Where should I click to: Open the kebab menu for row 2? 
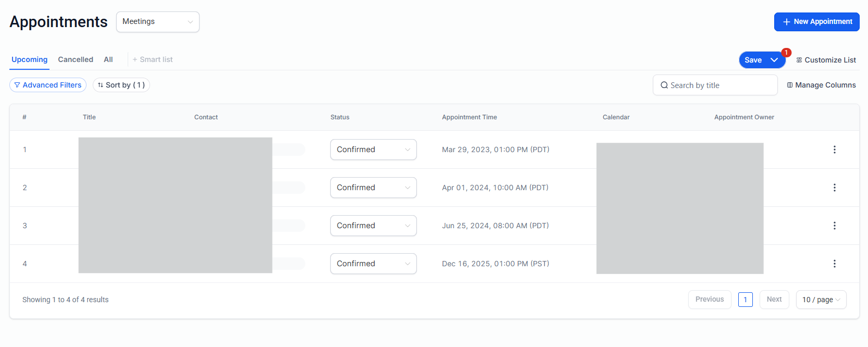coord(834,188)
